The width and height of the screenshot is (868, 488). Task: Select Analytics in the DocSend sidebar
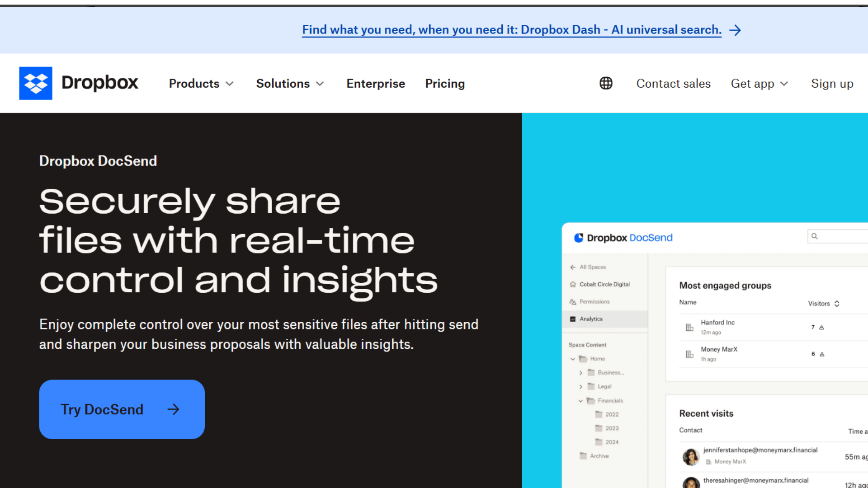coord(605,319)
